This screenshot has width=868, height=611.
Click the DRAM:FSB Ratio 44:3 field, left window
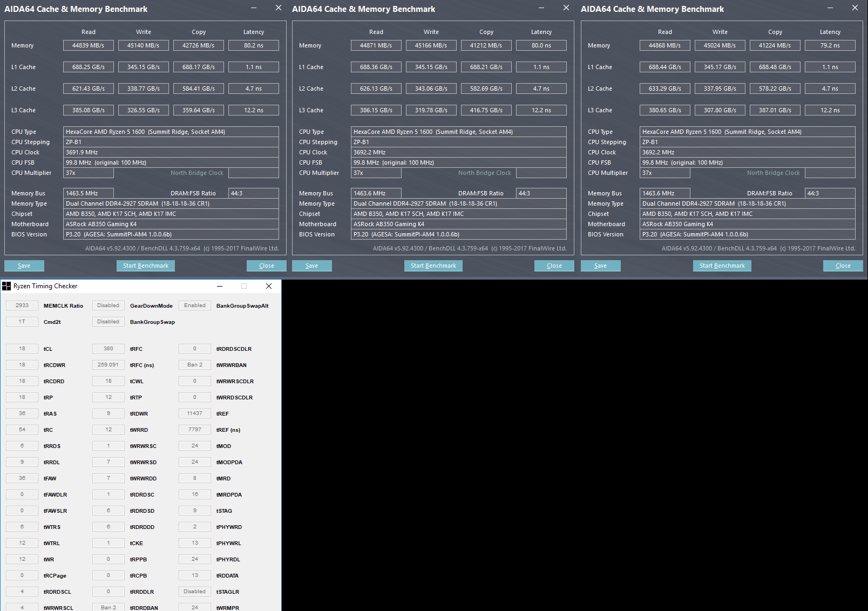pyautogui.click(x=254, y=193)
